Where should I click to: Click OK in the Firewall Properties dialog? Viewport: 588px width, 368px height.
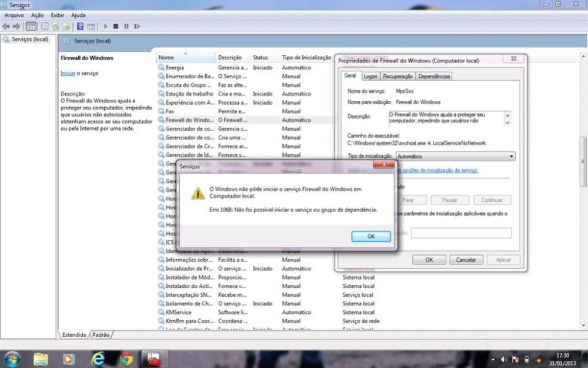point(429,260)
